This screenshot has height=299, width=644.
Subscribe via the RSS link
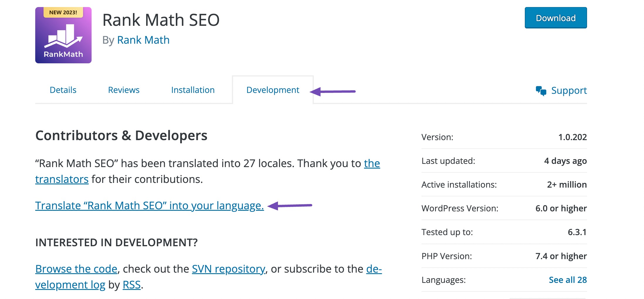pyautogui.click(x=132, y=285)
